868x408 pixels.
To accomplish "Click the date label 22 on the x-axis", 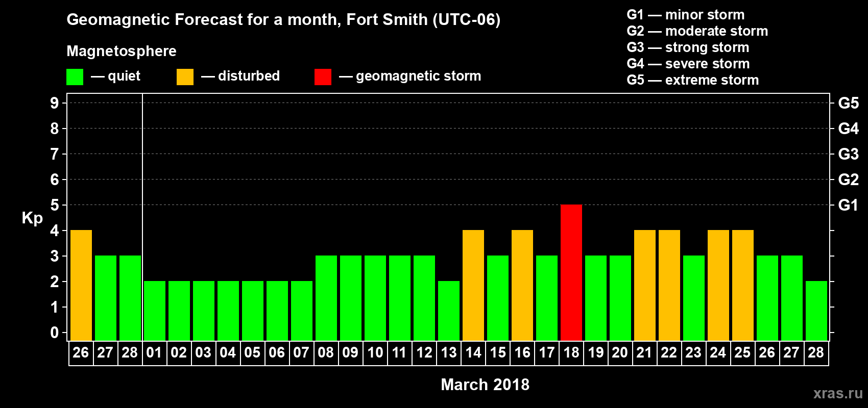I will coord(669,353).
